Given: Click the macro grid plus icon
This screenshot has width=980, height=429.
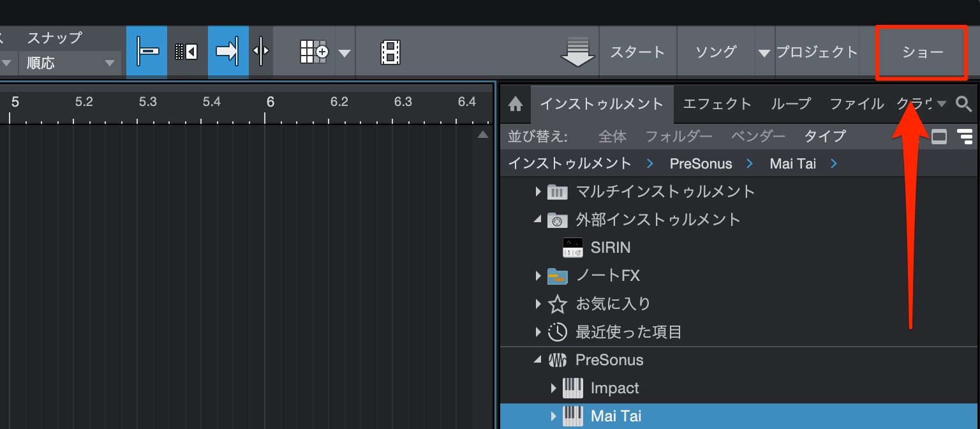Looking at the screenshot, I should click(313, 52).
